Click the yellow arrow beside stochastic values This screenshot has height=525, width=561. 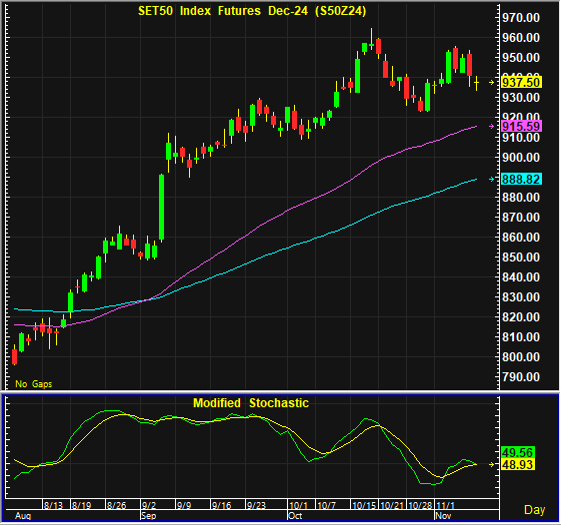492,465
